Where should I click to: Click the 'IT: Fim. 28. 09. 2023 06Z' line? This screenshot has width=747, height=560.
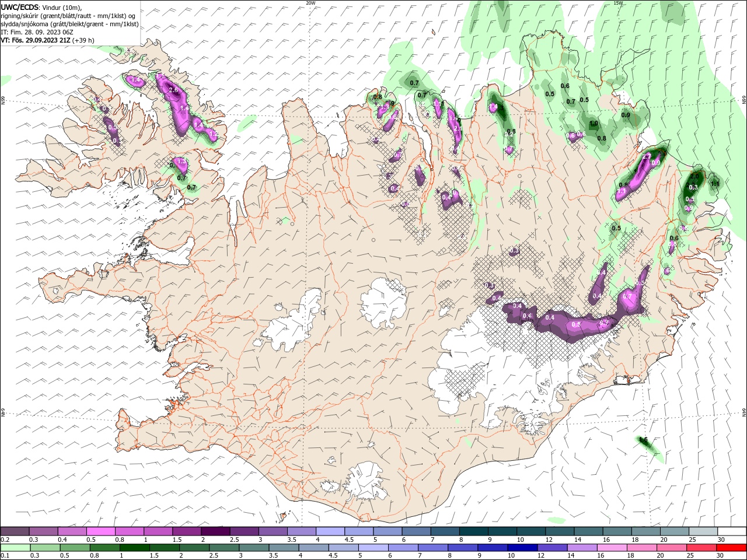[37, 32]
